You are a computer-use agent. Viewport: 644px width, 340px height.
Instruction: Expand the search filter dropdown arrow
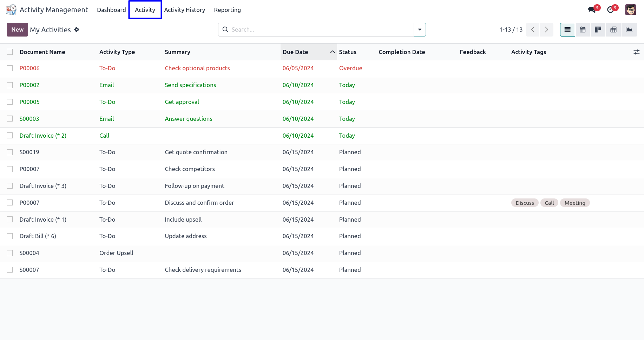click(420, 30)
